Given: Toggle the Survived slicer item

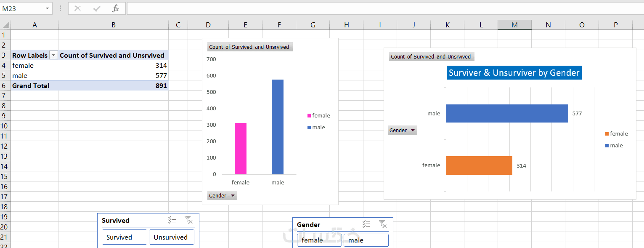Looking at the screenshot, I should coord(125,237).
